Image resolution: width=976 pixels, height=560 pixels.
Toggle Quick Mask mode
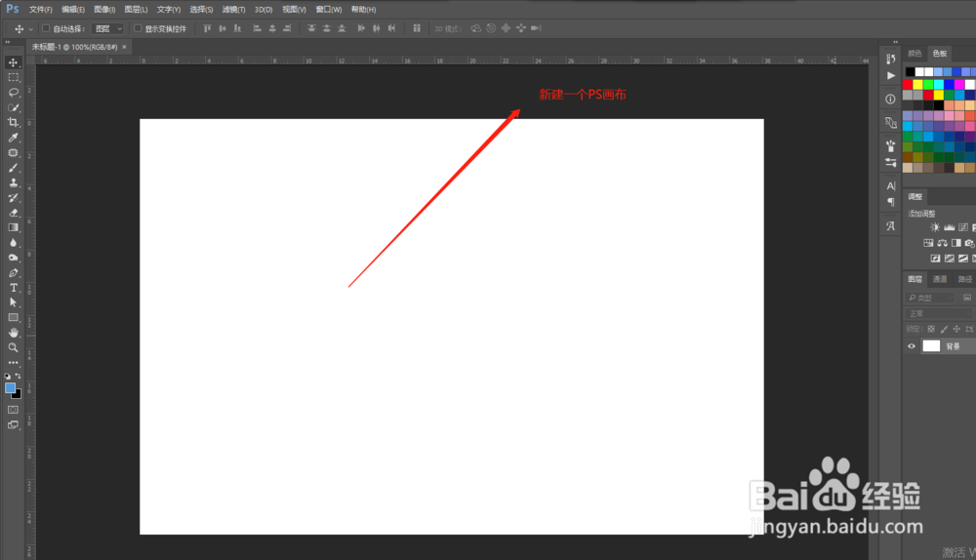click(13, 410)
